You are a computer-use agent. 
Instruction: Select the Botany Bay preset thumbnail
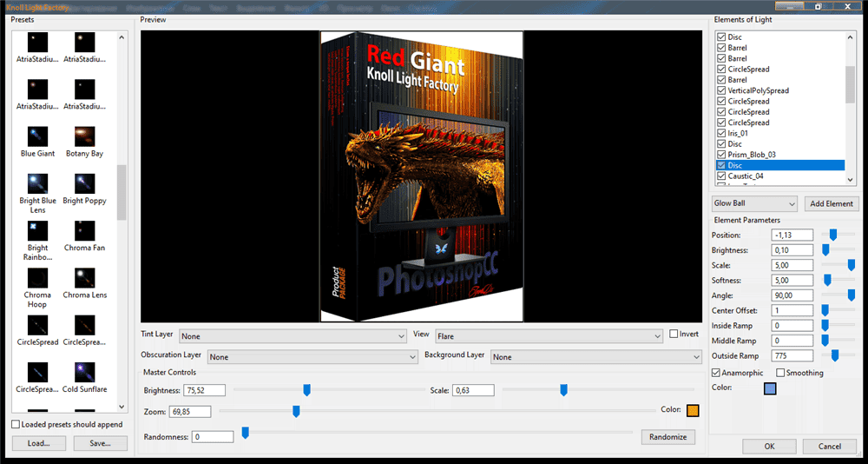click(x=85, y=136)
